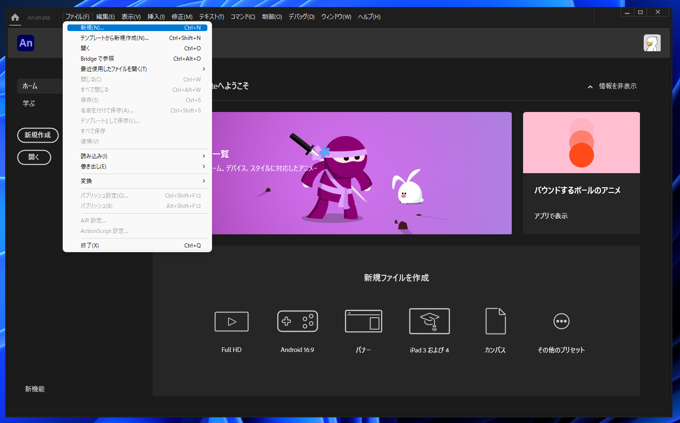
Task: Open the 制御(O) menu
Action: (x=272, y=17)
